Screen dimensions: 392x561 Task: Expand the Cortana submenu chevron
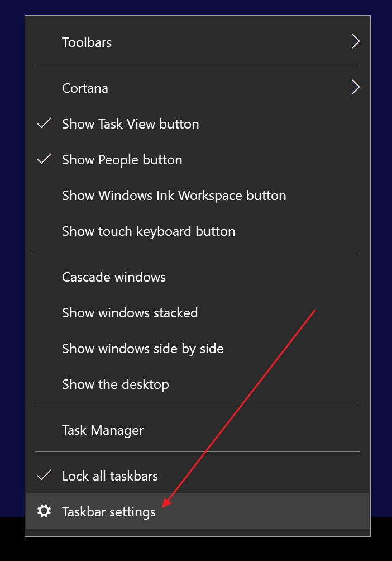355,88
